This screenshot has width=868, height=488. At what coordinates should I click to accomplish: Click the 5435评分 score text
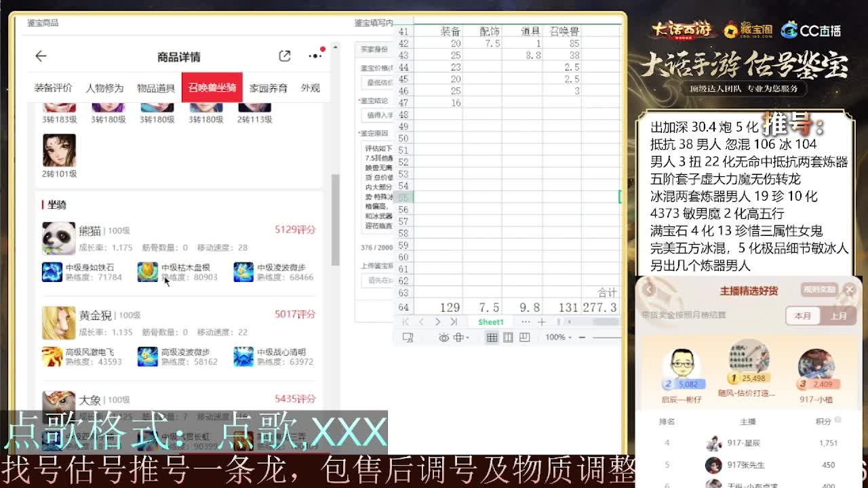pyautogui.click(x=295, y=399)
